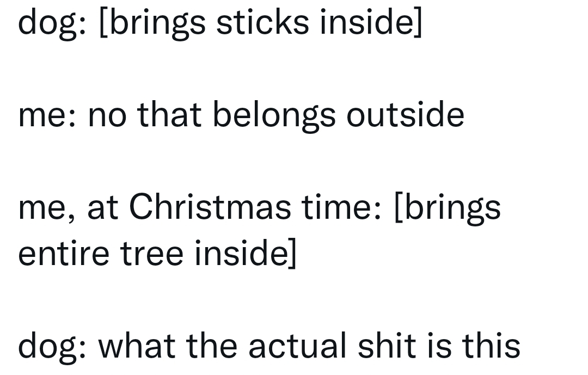
Task: Click the word "belongs"
Action: 274,116
